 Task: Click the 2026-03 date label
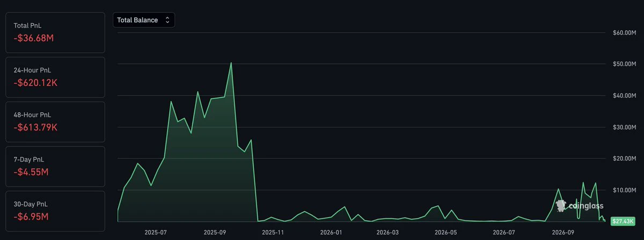coord(387,232)
